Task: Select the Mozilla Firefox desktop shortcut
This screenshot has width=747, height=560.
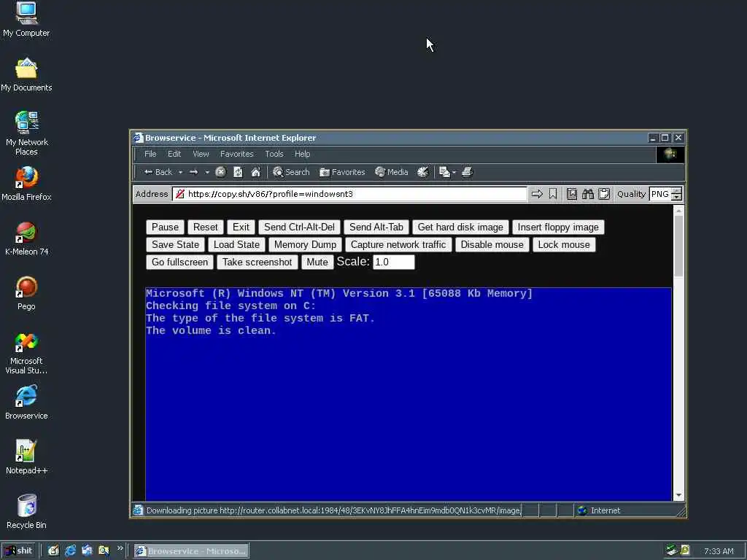Action: tap(26, 184)
